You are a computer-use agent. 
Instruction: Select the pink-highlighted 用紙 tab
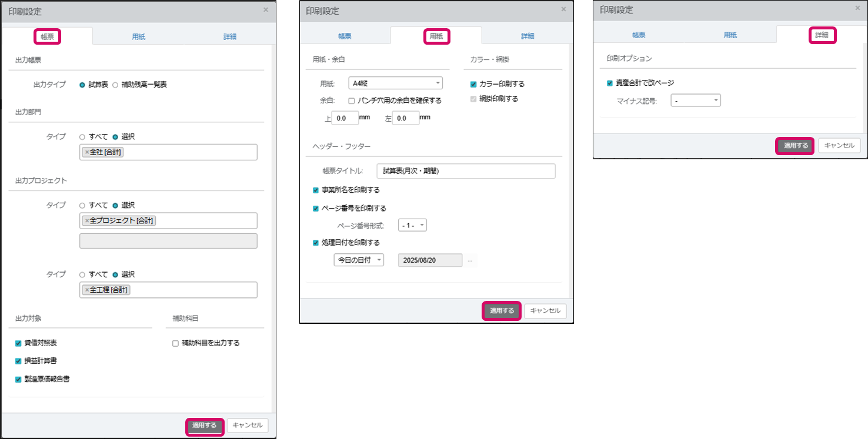coord(436,36)
